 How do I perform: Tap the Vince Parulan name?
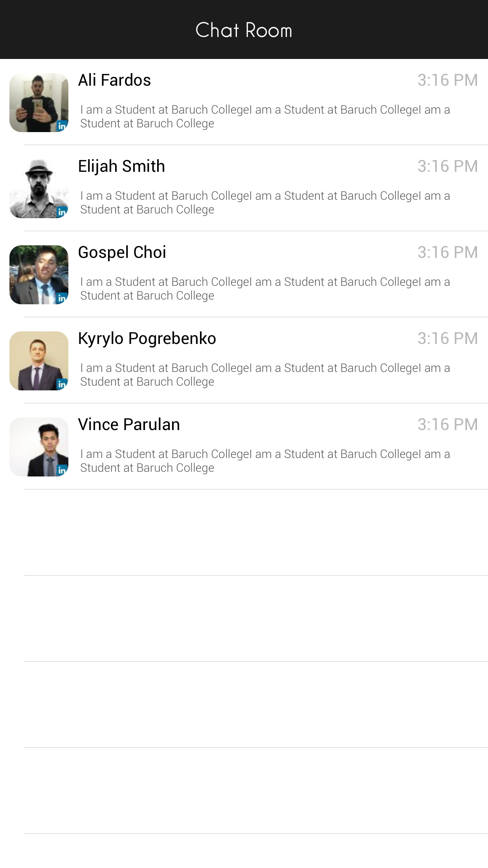point(129,425)
